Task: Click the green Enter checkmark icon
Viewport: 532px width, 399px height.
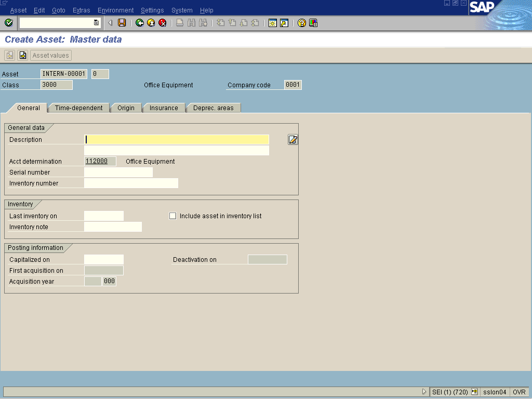Action: pos(8,23)
